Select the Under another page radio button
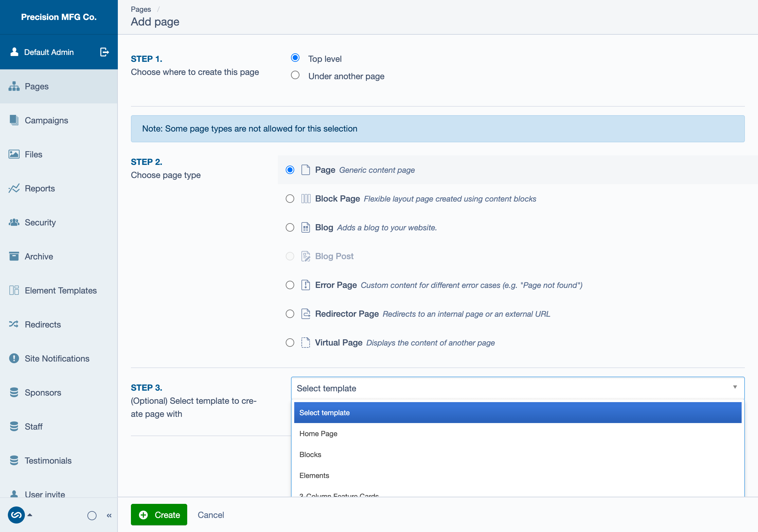 pos(295,75)
